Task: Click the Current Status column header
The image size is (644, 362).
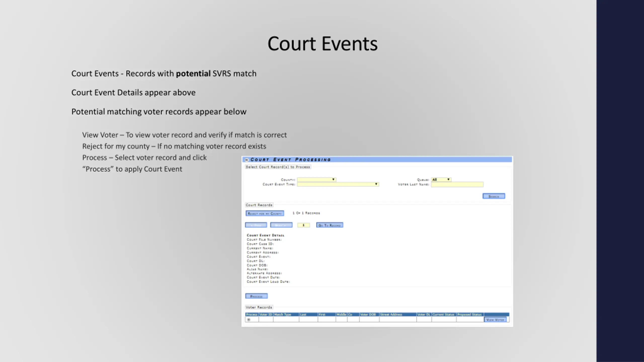Action: 444,314
